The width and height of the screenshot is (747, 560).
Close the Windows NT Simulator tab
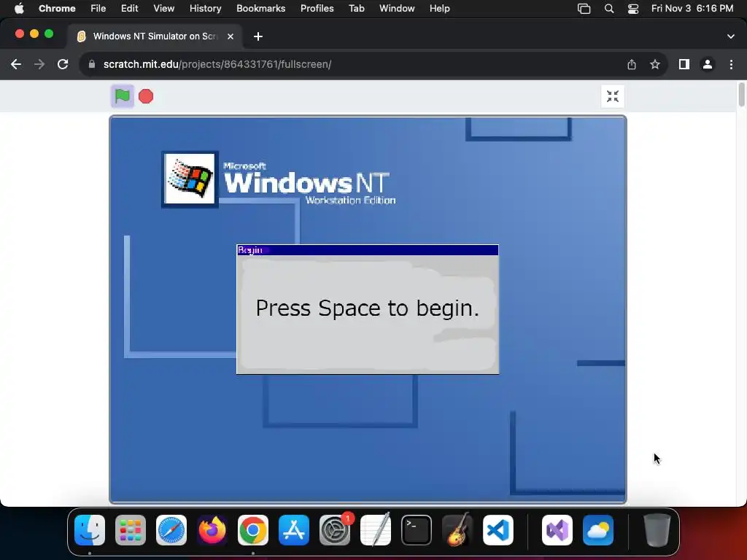[230, 36]
